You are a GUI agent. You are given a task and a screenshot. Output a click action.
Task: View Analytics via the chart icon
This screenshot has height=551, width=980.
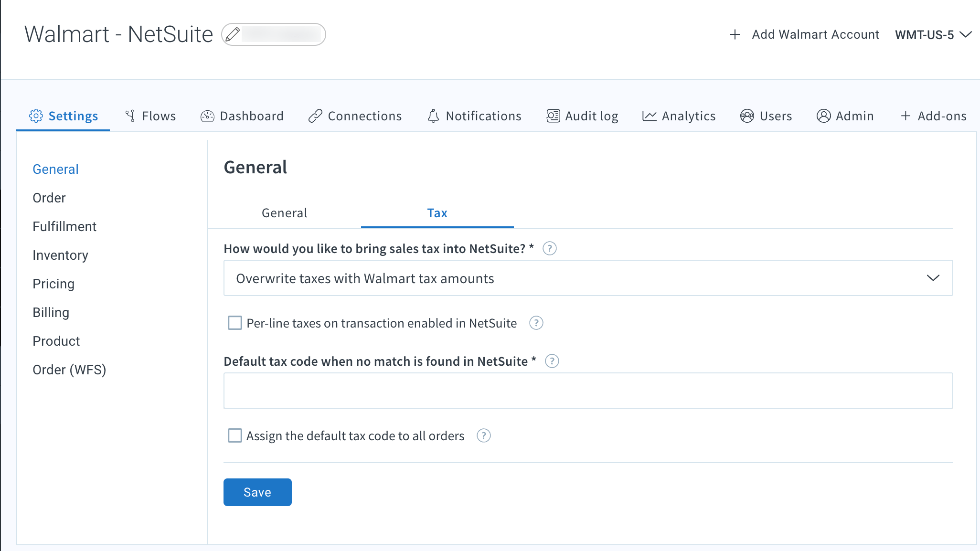point(649,116)
